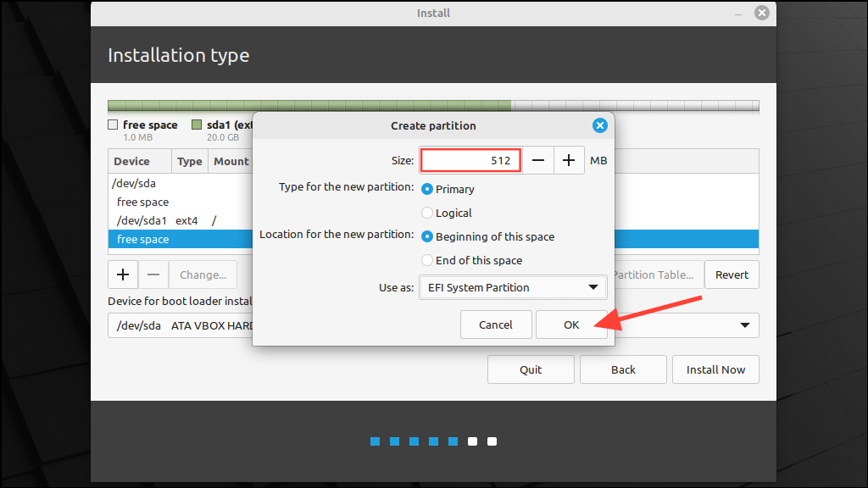Click the plus icon to add a partition
The width and height of the screenshot is (868, 488).
tap(122, 274)
